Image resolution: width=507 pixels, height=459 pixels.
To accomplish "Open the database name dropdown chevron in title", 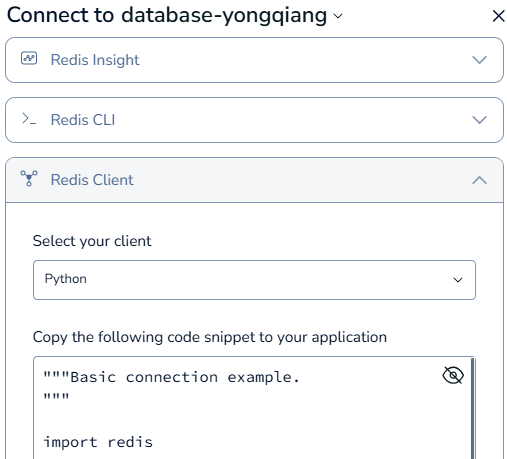I will pyautogui.click(x=338, y=16).
